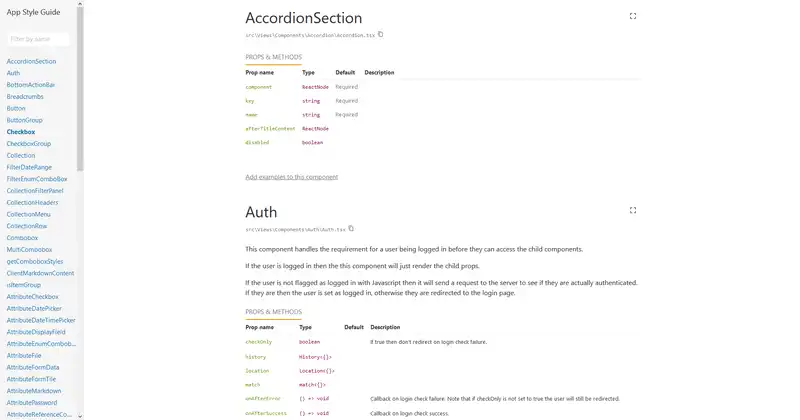Screen dimensions: 800x420
Task: Select AccordionSection in the sidebar list
Action: 31,61
